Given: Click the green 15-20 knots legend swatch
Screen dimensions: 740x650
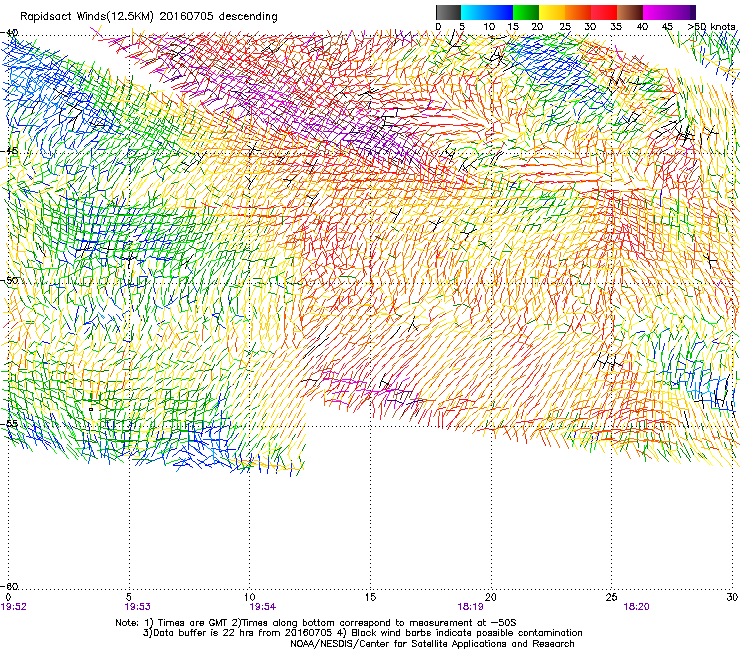Looking at the screenshot, I should tap(526, 12).
